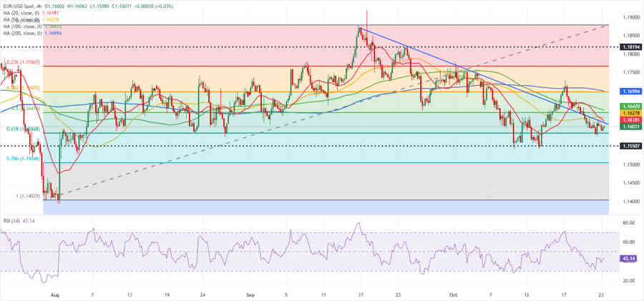Click the EUR/USD Spot symbol title
The height and width of the screenshot is (301, 644).
pyautogui.click(x=19, y=4)
